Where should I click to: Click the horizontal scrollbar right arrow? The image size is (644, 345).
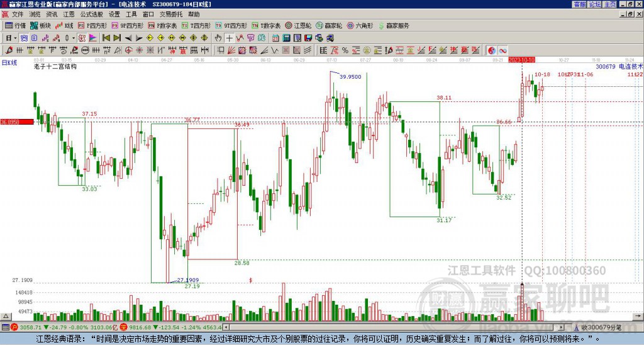point(561,327)
